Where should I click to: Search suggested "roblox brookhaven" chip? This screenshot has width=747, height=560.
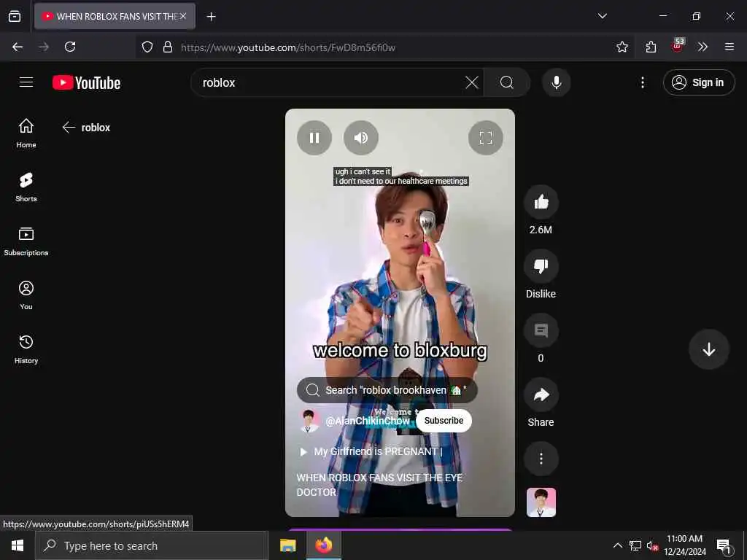(x=387, y=390)
